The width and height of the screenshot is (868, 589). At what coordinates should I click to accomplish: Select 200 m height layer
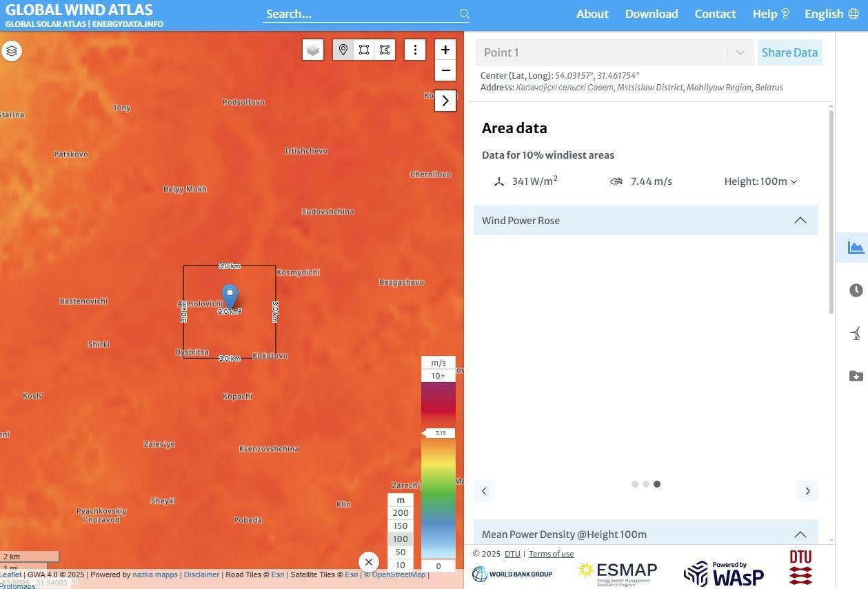[x=401, y=513]
